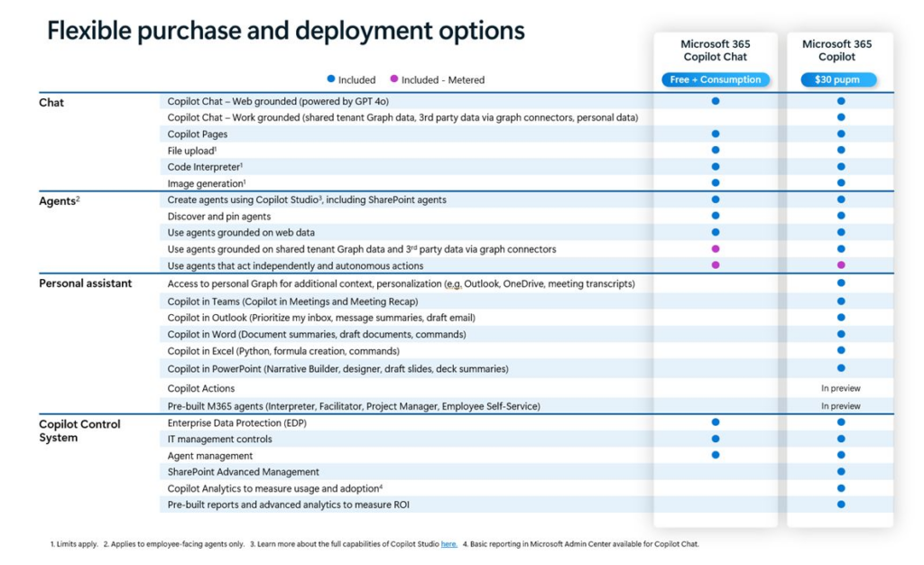
Task: Click "Pre-built M365 agents" row text
Action: point(354,406)
